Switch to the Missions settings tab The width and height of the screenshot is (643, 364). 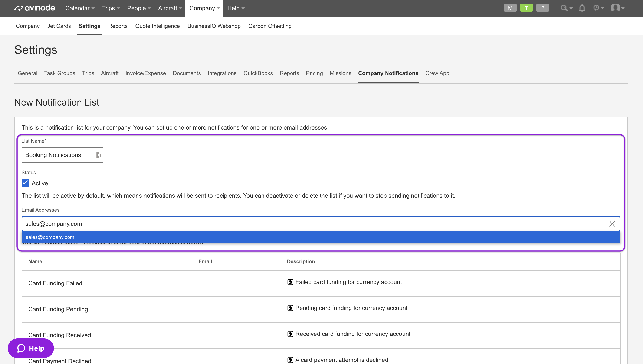pos(340,73)
